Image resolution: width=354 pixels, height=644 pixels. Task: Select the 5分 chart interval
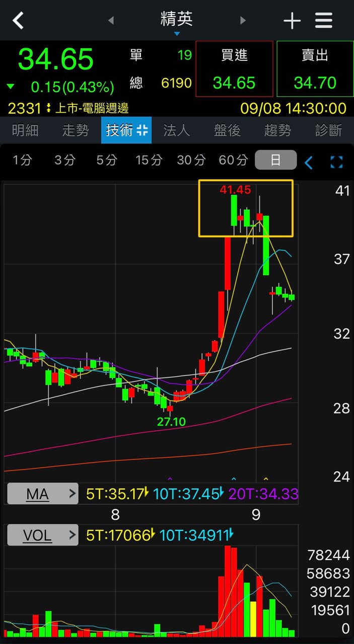click(x=107, y=160)
